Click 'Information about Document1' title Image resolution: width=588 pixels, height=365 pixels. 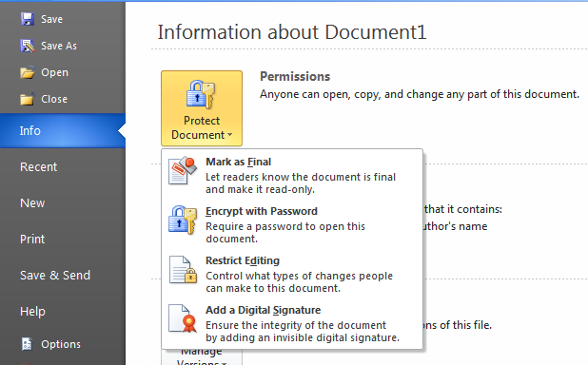tap(292, 32)
